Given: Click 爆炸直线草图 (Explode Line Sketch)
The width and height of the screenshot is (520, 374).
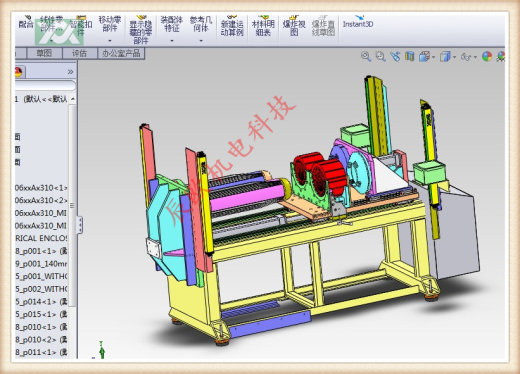Looking at the screenshot, I should coord(323,27).
